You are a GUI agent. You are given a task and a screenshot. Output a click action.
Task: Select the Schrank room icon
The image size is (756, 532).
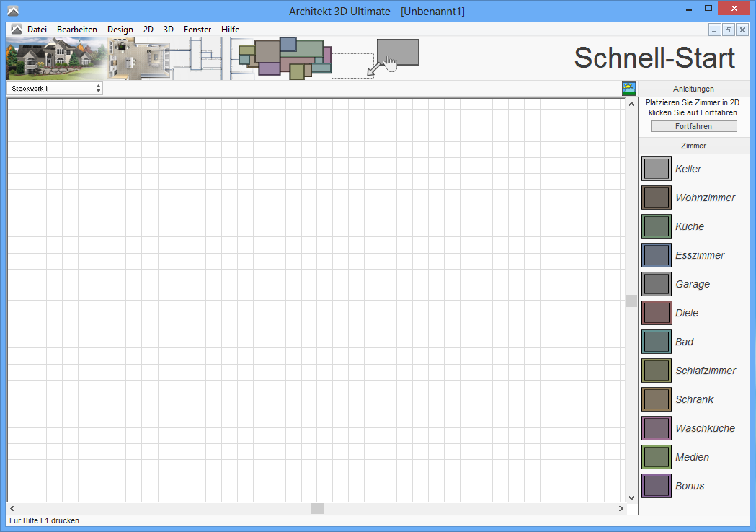click(x=657, y=399)
